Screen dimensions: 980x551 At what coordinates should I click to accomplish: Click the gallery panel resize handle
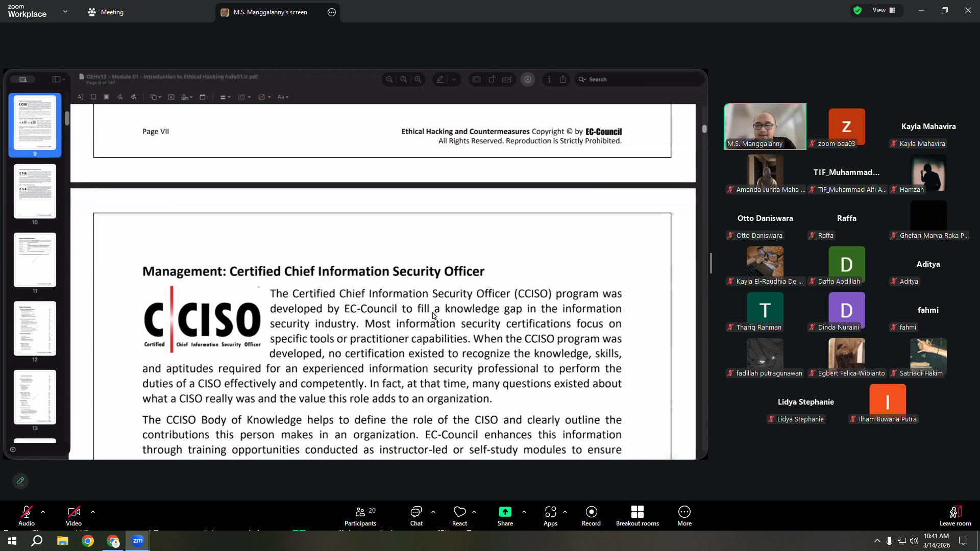pyautogui.click(x=711, y=263)
